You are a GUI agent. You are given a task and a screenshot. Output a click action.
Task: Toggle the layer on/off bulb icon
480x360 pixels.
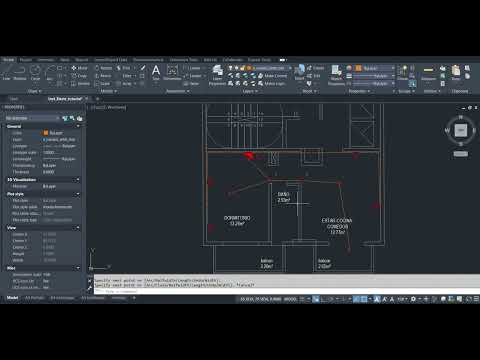click(x=230, y=68)
